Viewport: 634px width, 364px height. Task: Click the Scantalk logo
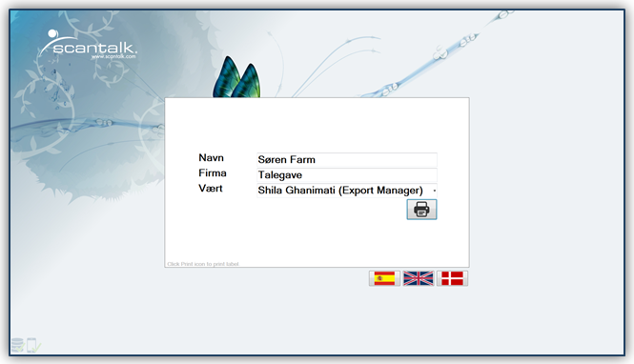click(89, 44)
